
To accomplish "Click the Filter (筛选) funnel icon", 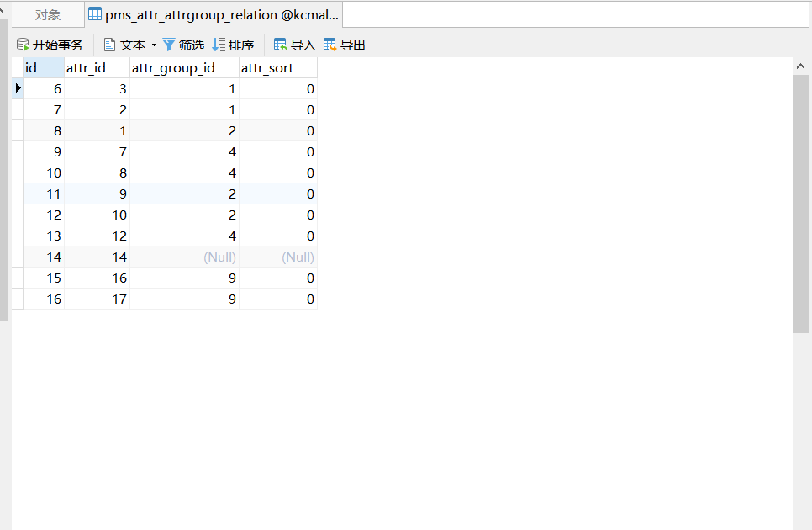I will tap(169, 45).
